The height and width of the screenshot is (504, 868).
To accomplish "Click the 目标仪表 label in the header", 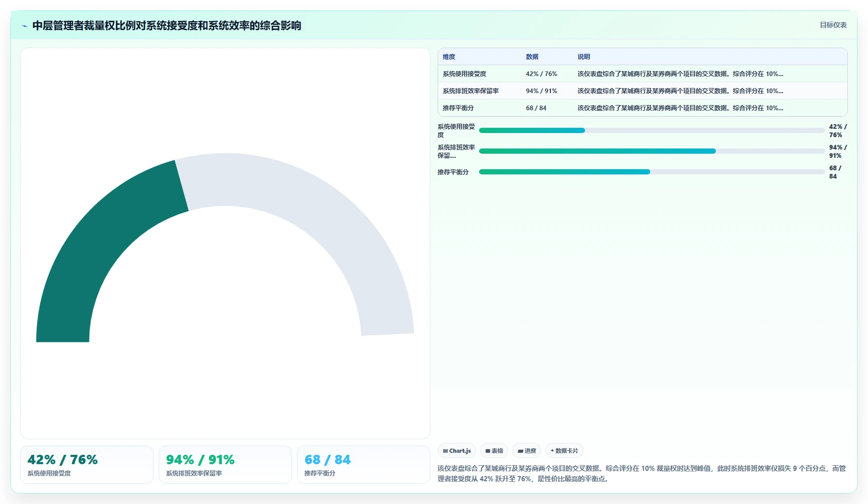I will [x=833, y=25].
